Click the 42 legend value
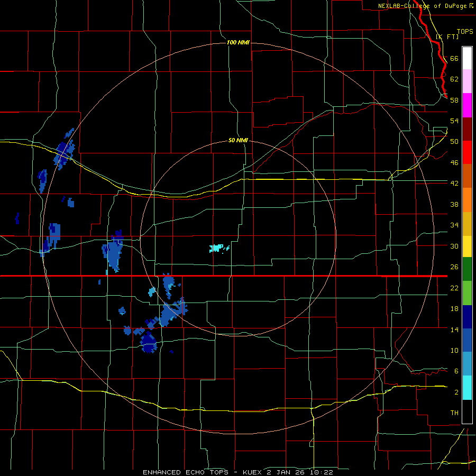The image size is (476, 476). pyautogui.click(x=454, y=184)
